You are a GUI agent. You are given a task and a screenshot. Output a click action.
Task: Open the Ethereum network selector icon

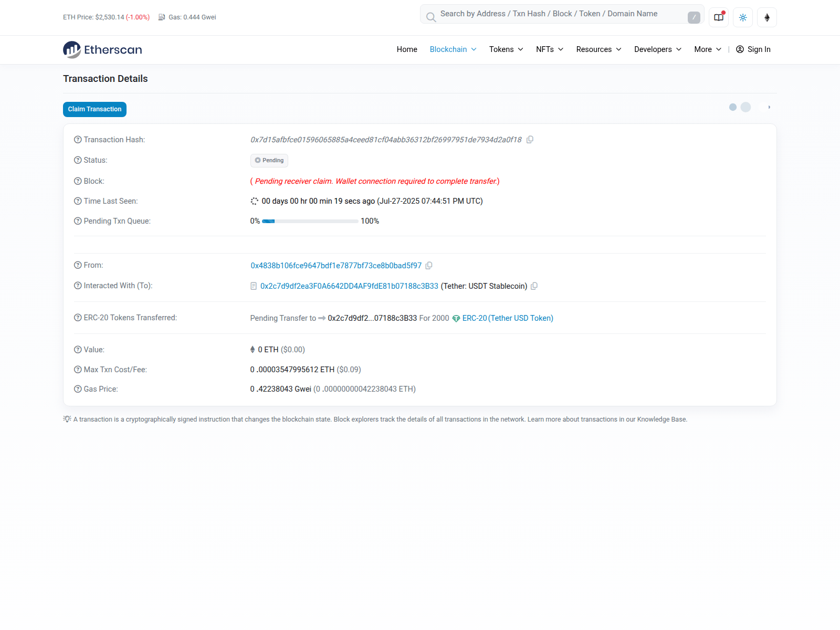[767, 17]
